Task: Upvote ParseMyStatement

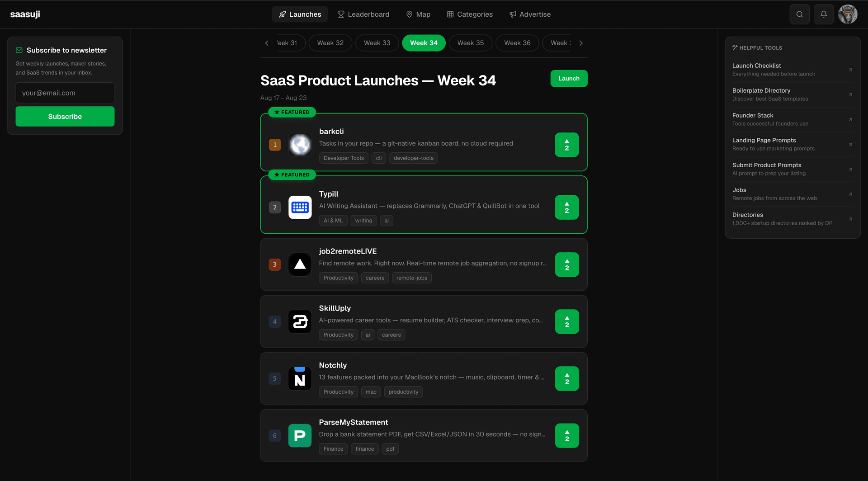Action: pyautogui.click(x=567, y=435)
